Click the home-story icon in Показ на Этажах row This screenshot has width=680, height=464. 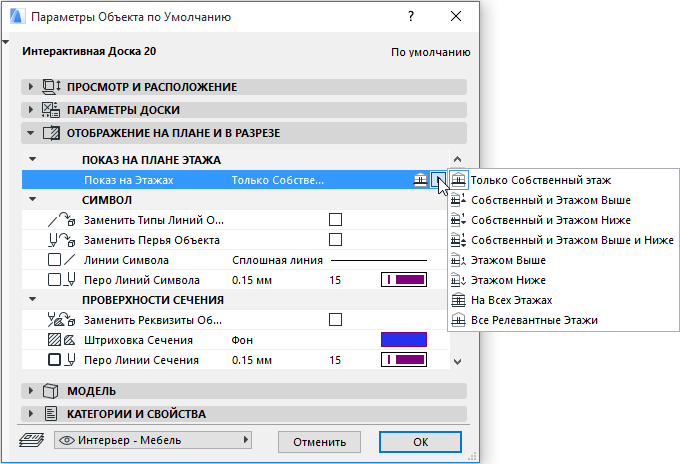tap(420, 180)
